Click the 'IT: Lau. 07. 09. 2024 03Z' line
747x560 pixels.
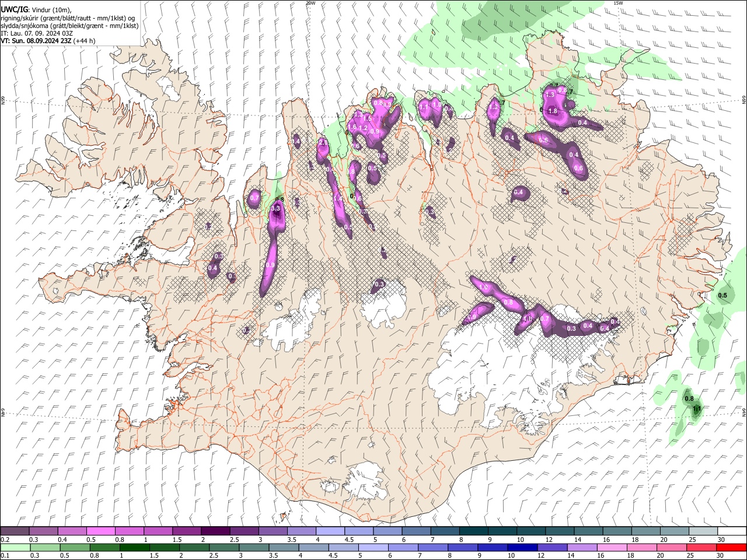pyautogui.click(x=37, y=33)
